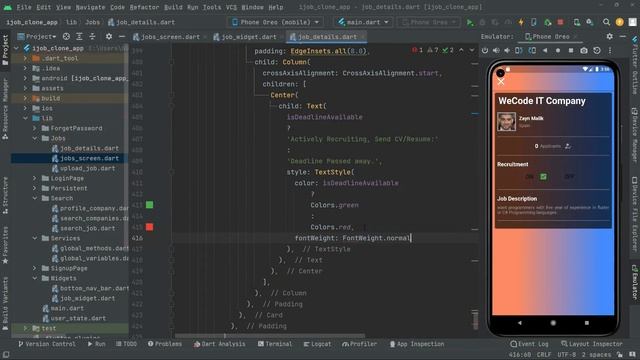Image resolution: width=640 pixels, height=360 pixels.
Task: Click emulator toolbar Overview square
Action: 571,51
